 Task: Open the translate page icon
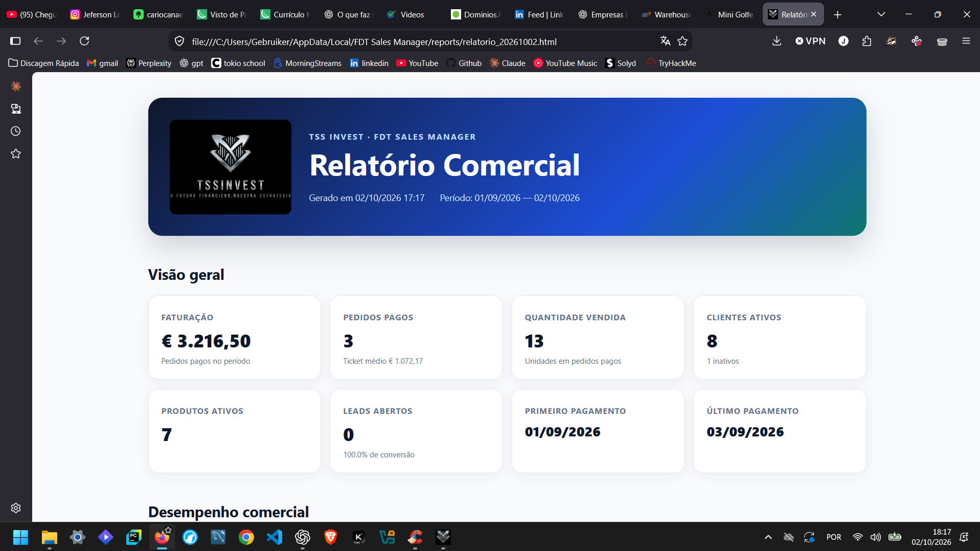click(665, 41)
